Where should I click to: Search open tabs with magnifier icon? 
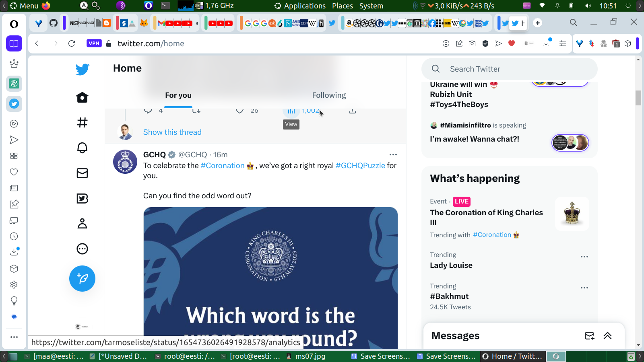(x=574, y=23)
